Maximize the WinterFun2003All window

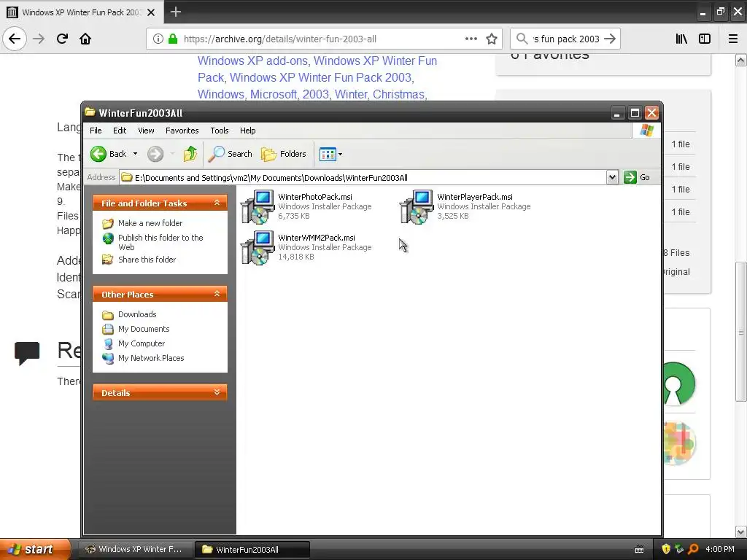(635, 113)
